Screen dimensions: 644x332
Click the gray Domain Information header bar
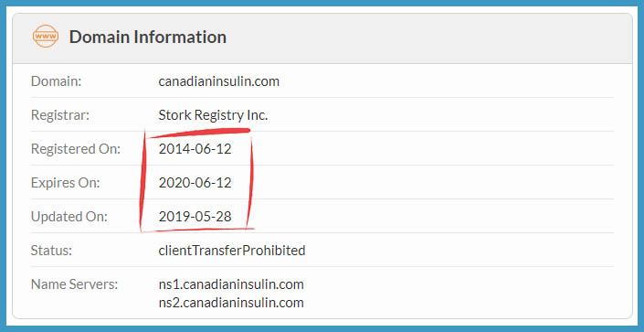pos(322,38)
